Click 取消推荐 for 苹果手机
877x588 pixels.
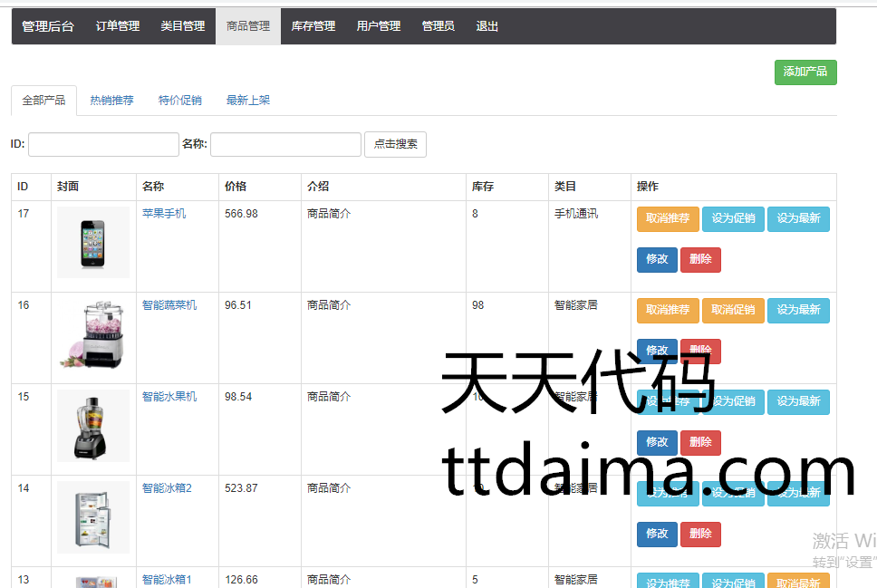(x=668, y=218)
